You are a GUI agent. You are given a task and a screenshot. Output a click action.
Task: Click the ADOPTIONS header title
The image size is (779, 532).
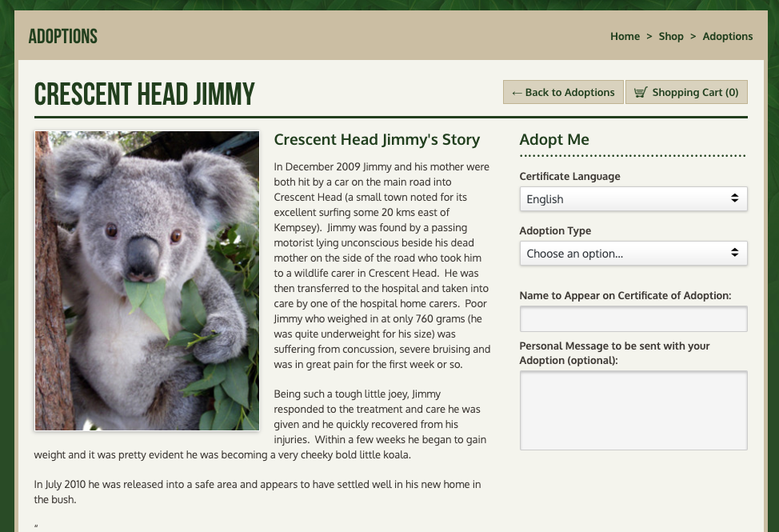pos(62,37)
